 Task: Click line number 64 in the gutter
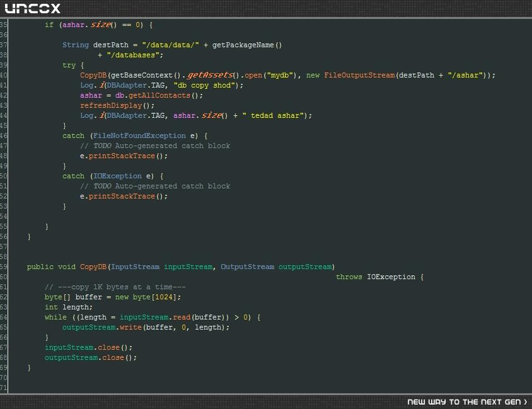(3, 317)
